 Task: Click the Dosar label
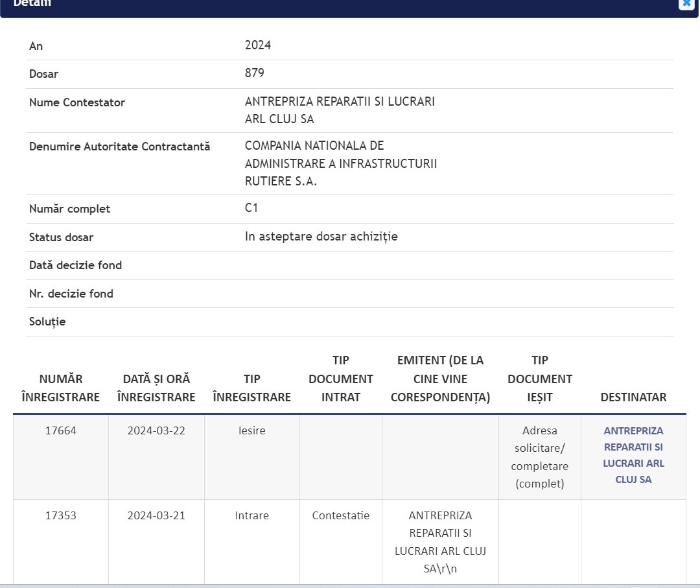[x=44, y=74]
